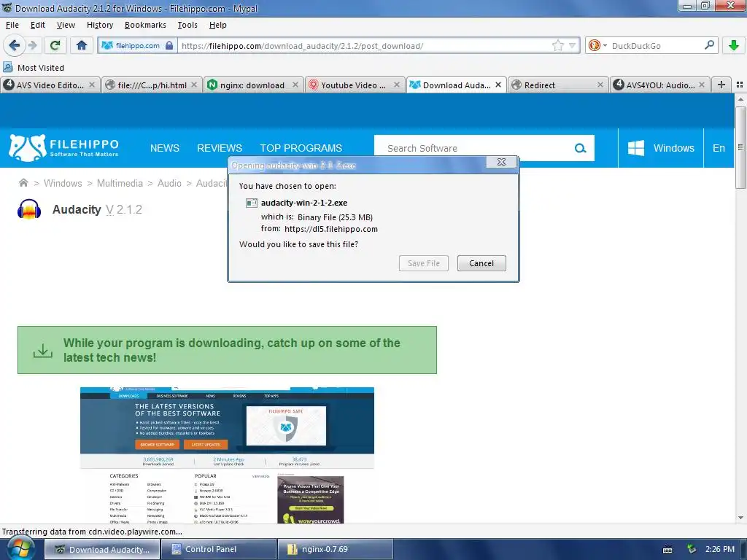Open the View menu

tap(66, 25)
